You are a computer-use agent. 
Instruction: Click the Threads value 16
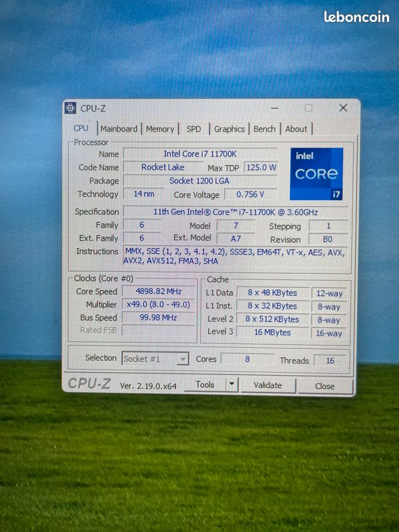tap(330, 360)
